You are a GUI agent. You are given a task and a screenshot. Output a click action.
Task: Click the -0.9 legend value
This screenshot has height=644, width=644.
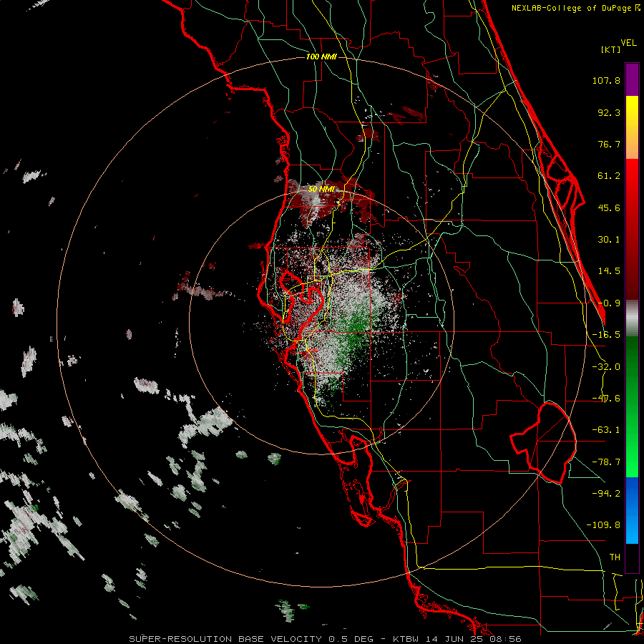[609, 303]
